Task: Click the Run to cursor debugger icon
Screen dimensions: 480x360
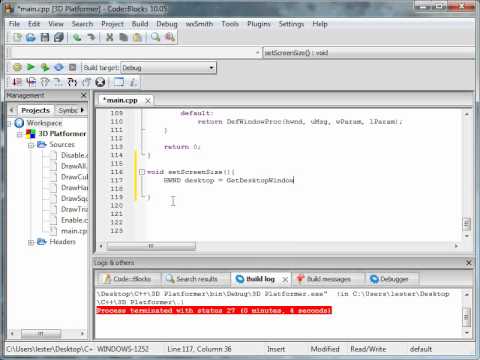Action: (31, 82)
